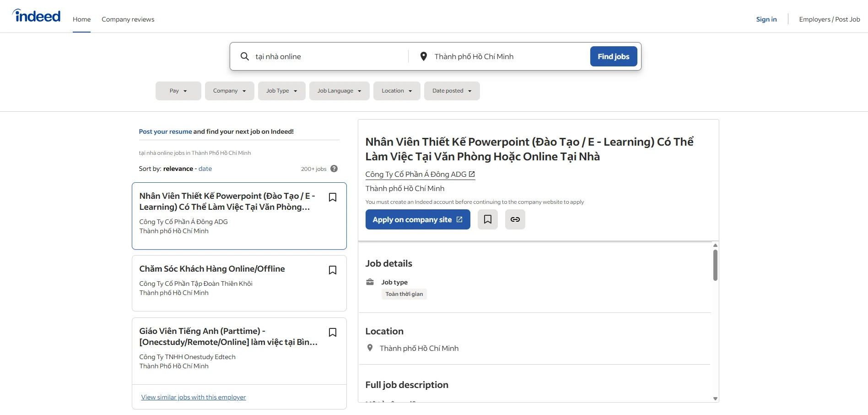Click the pin icon under Location section
Image resolution: width=868 pixels, height=415 pixels.
pos(370,348)
